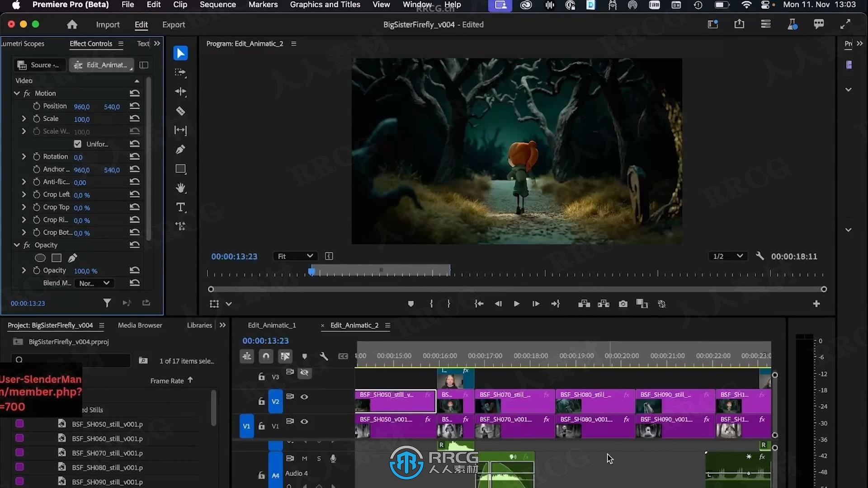Image resolution: width=868 pixels, height=488 pixels.
Task: Click the Opacity value 100,0 %
Action: (x=85, y=271)
